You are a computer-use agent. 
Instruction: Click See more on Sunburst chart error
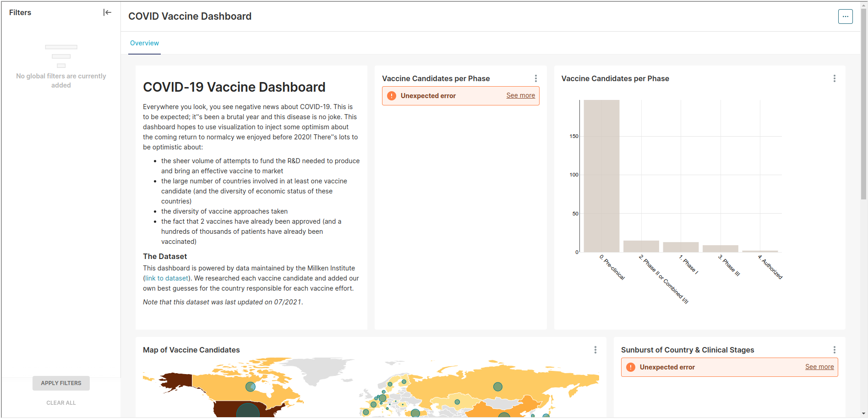[819, 367]
